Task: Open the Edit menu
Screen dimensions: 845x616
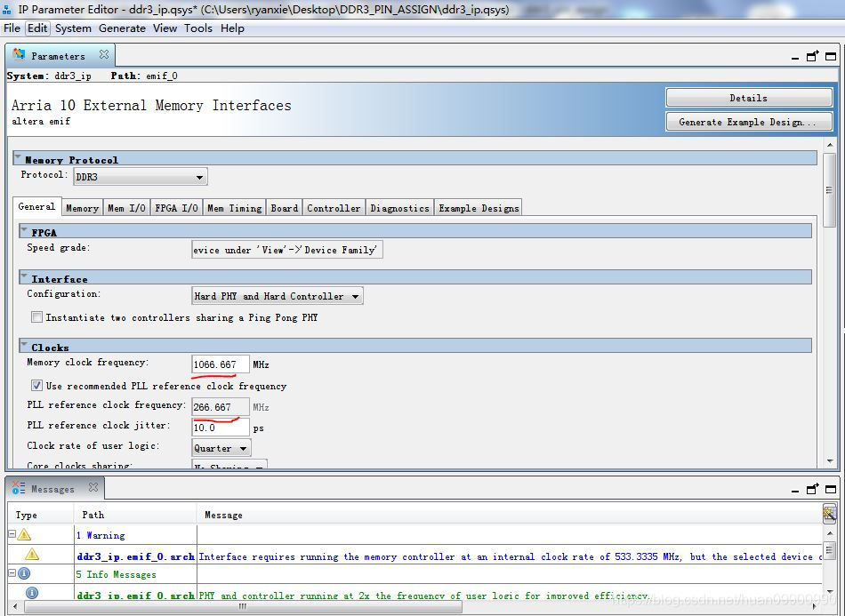Action: [x=37, y=28]
